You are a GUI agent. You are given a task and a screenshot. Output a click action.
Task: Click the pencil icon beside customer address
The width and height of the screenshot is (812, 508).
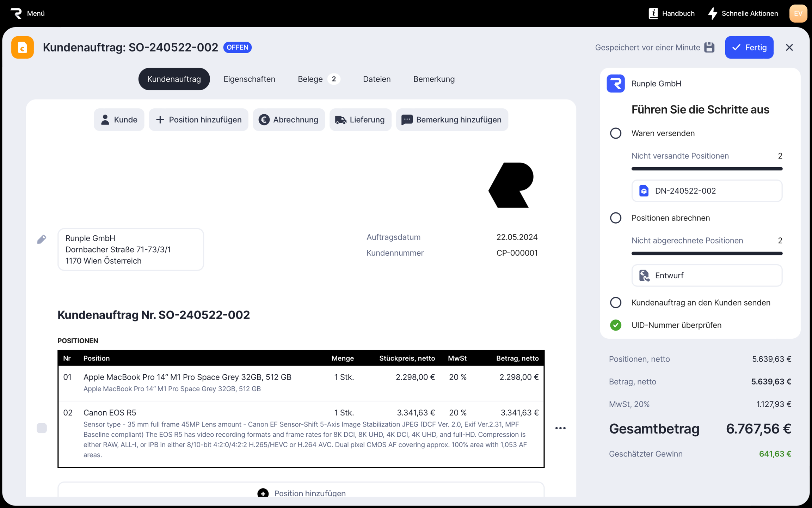point(42,240)
